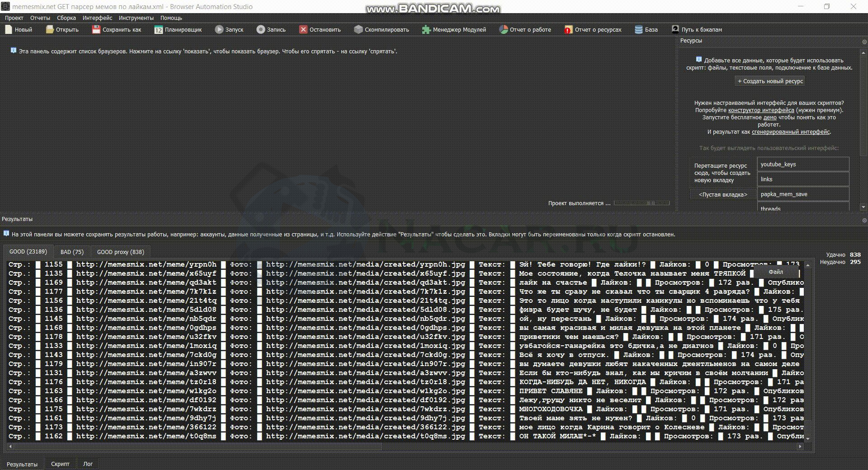Viewport: 868px width, 470px height.
Task: Open the Планировщик scheduler
Action: (x=178, y=29)
